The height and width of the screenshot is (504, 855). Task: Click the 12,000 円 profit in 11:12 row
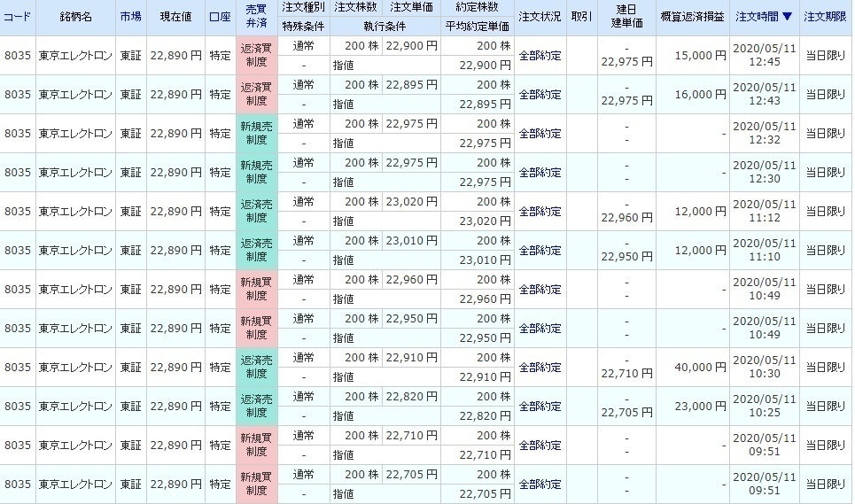click(x=700, y=212)
